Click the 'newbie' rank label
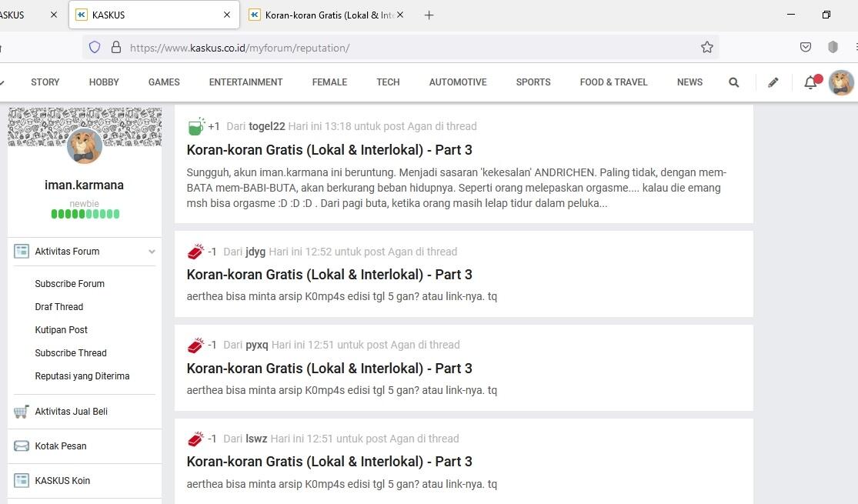Image resolution: width=858 pixels, height=504 pixels. pyautogui.click(x=85, y=204)
